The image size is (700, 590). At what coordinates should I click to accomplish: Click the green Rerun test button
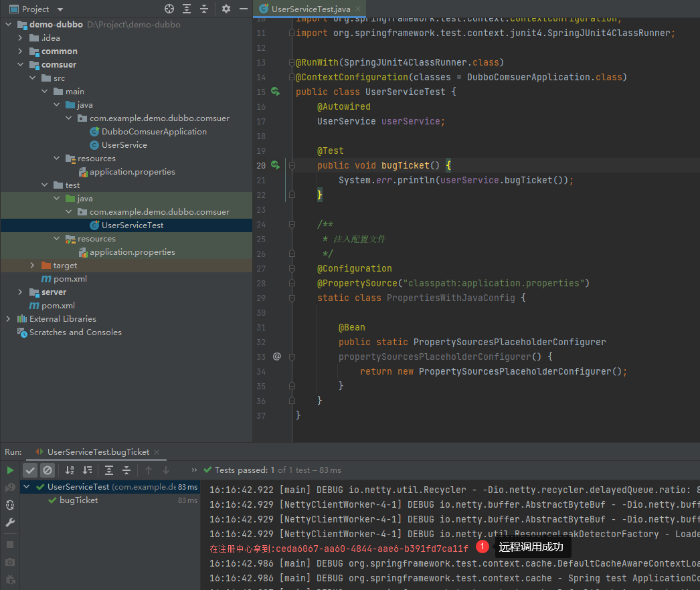[10, 470]
